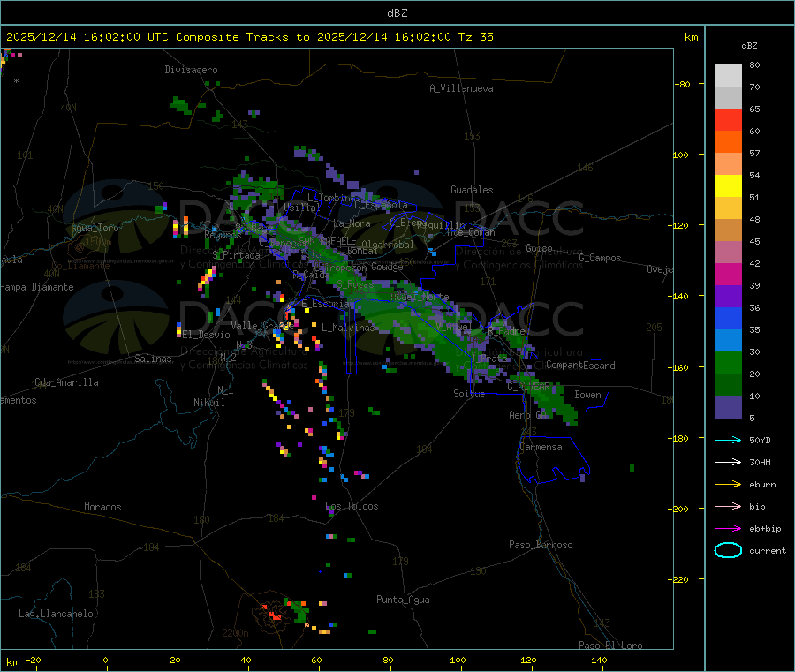Click the L_Malvinas map label
The width and height of the screenshot is (795, 672).
point(348,328)
